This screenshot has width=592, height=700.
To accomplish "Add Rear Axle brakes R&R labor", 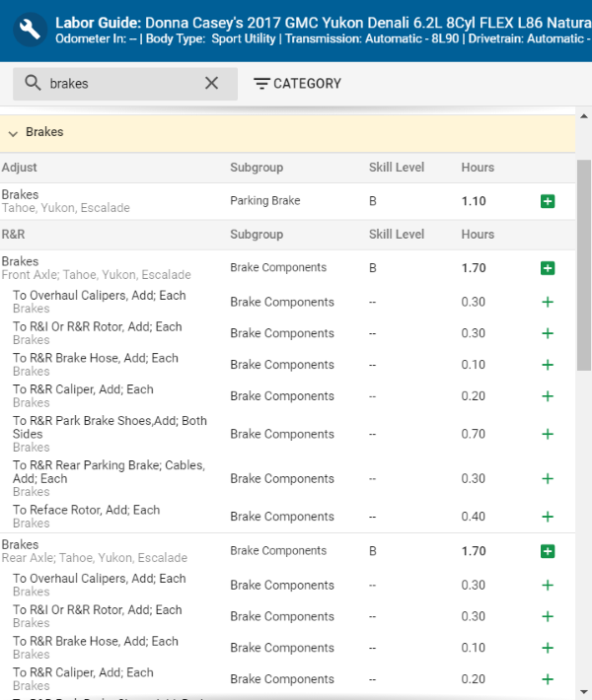I will coord(548,551).
